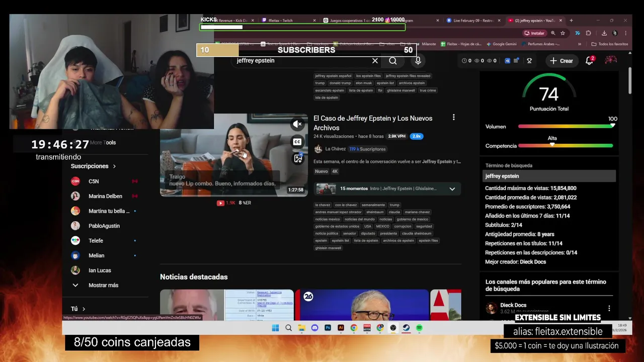Click the vidIQ list icon beside the iQ badge
The width and height of the screenshot is (644, 362).
click(x=516, y=61)
